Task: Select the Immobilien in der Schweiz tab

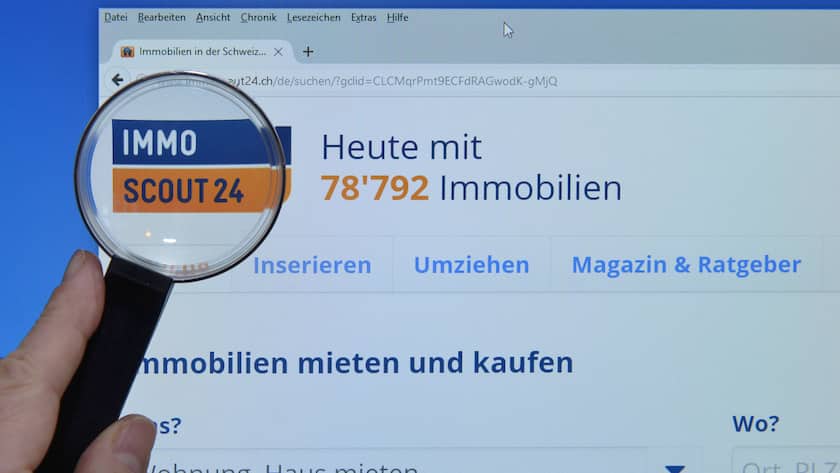Action: (x=202, y=51)
